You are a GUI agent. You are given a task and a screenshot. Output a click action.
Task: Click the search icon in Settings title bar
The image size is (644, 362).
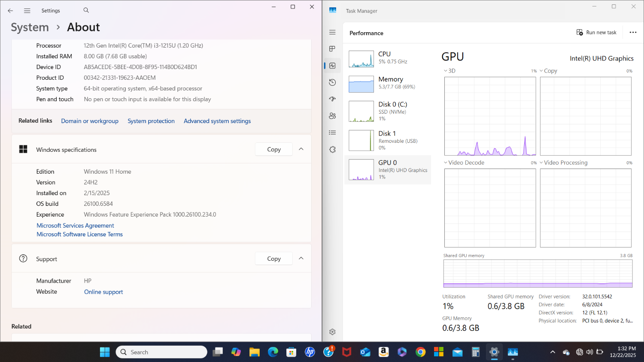tap(86, 10)
